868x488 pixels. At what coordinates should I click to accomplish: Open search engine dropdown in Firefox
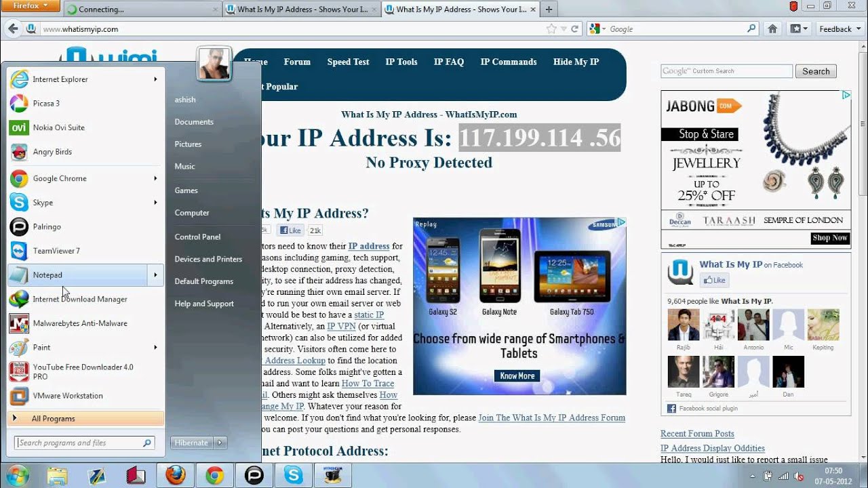(596, 29)
